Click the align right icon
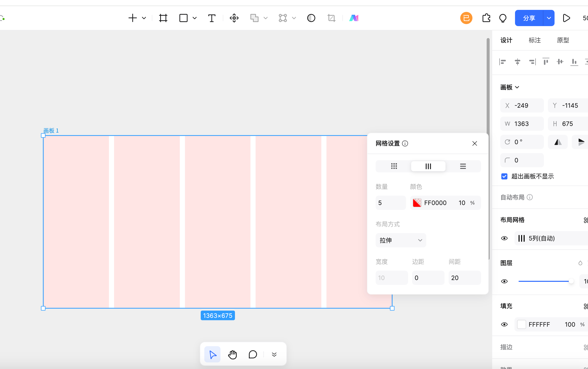This screenshot has width=588, height=369. pyautogui.click(x=532, y=62)
